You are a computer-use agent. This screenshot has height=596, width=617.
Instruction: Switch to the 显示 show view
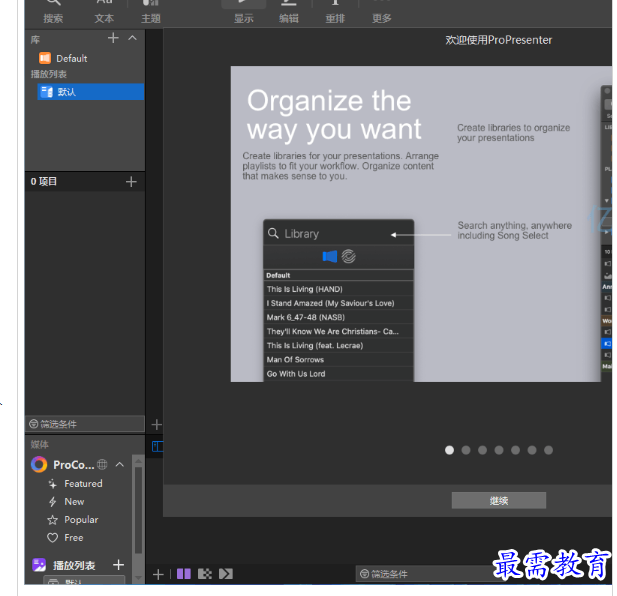point(244,12)
